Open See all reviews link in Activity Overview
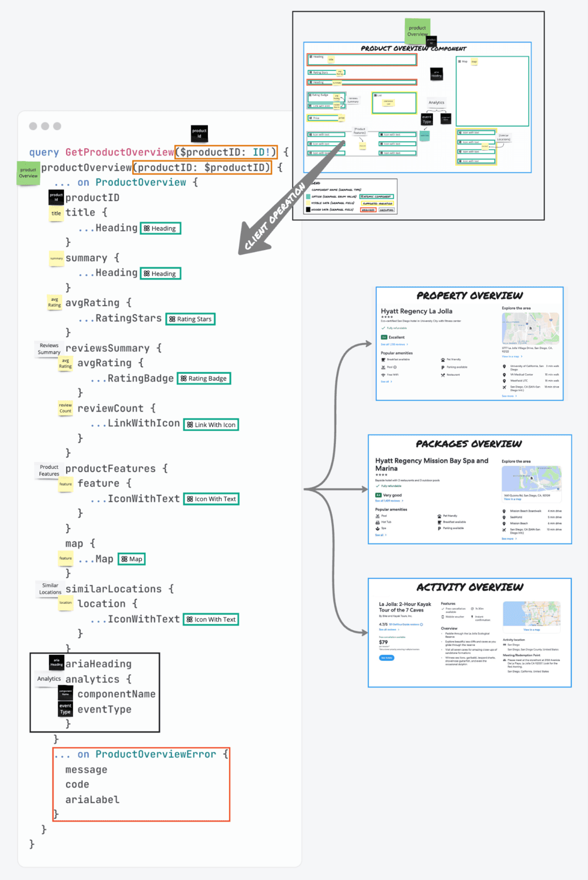Screen dimensions: 588x880 point(389,629)
